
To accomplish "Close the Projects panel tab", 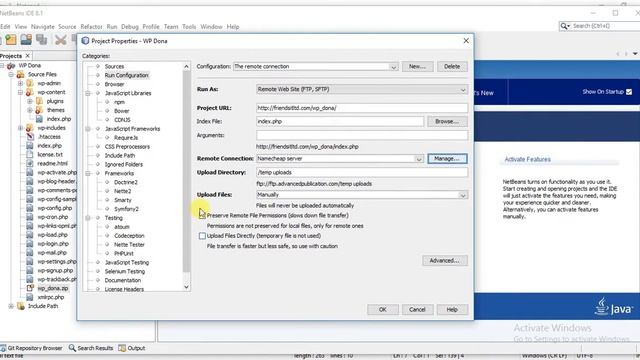I will tap(28, 56).
